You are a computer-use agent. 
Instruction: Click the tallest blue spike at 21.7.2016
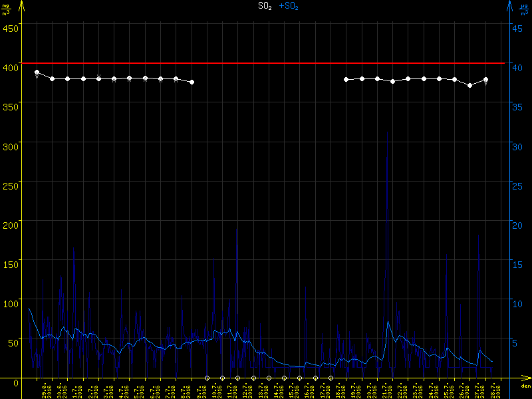(387, 133)
